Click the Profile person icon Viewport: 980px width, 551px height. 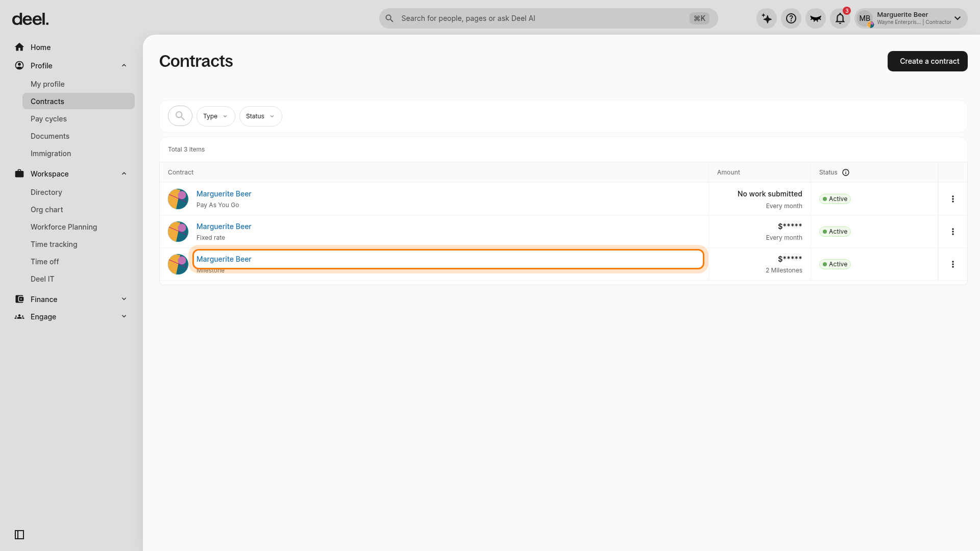[x=19, y=66]
